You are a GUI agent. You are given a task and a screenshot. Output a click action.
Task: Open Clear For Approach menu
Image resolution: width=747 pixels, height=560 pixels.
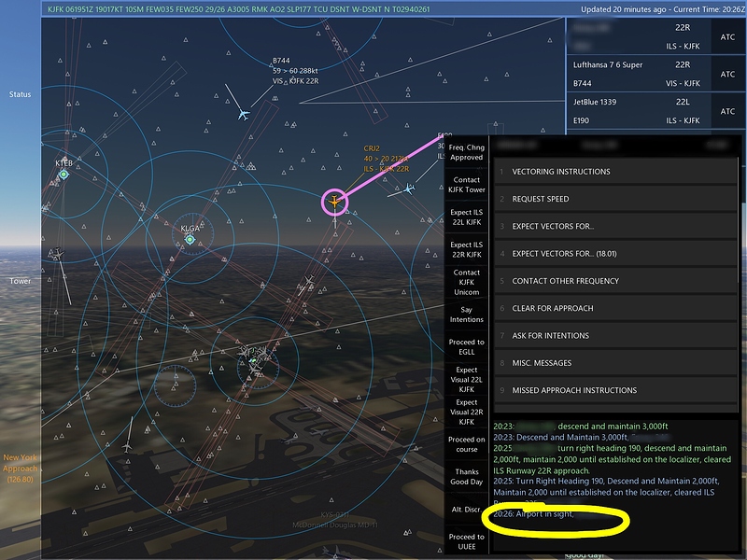point(615,308)
